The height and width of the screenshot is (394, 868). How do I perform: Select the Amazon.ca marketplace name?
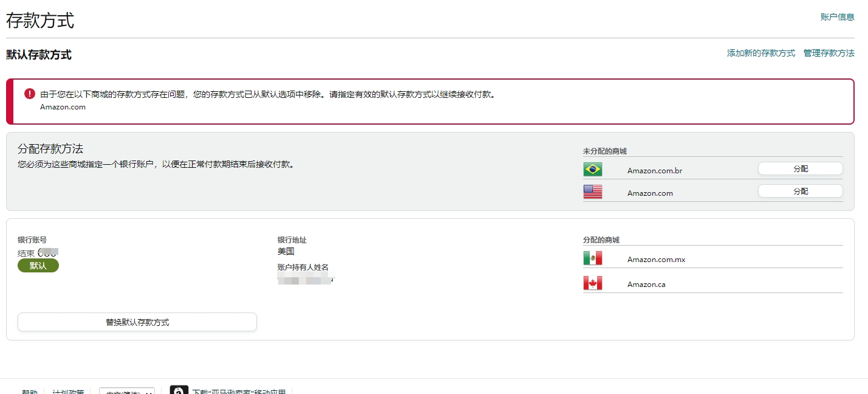pos(646,285)
